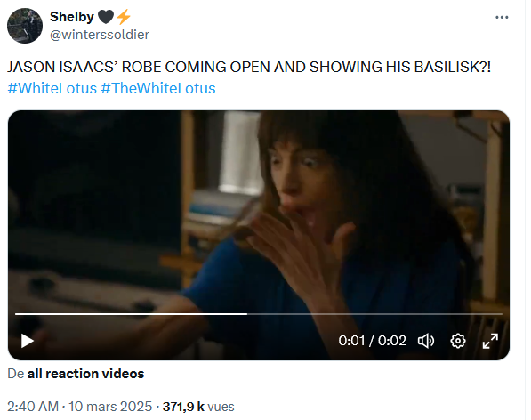Play the video with the play button

pos(27,341)
